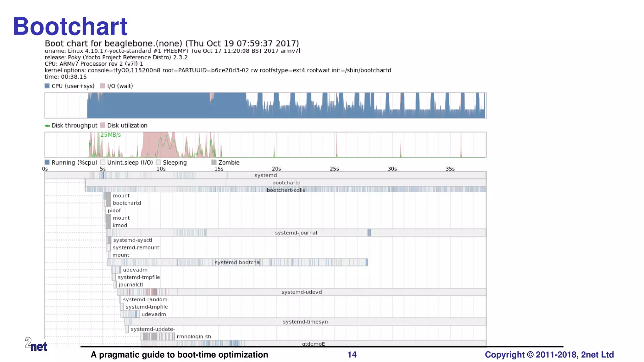Click the Sleeping legend box

pos(158,162)
